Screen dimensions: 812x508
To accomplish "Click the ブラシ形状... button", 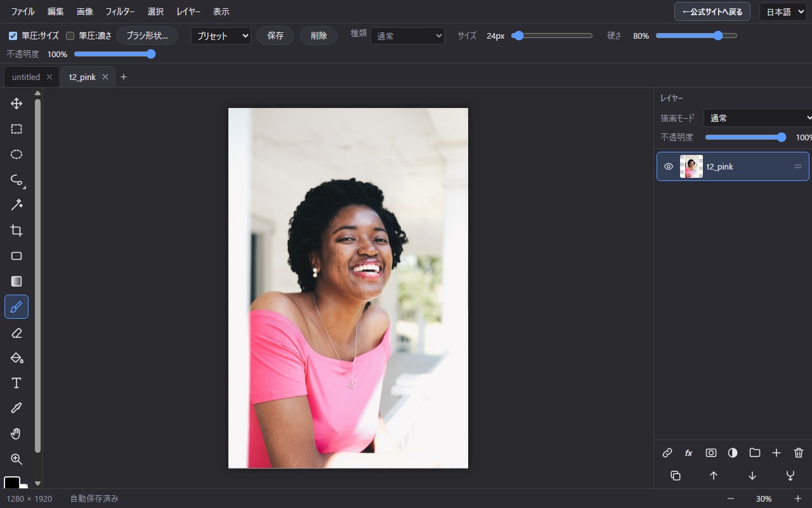I will tap(147, 36).
